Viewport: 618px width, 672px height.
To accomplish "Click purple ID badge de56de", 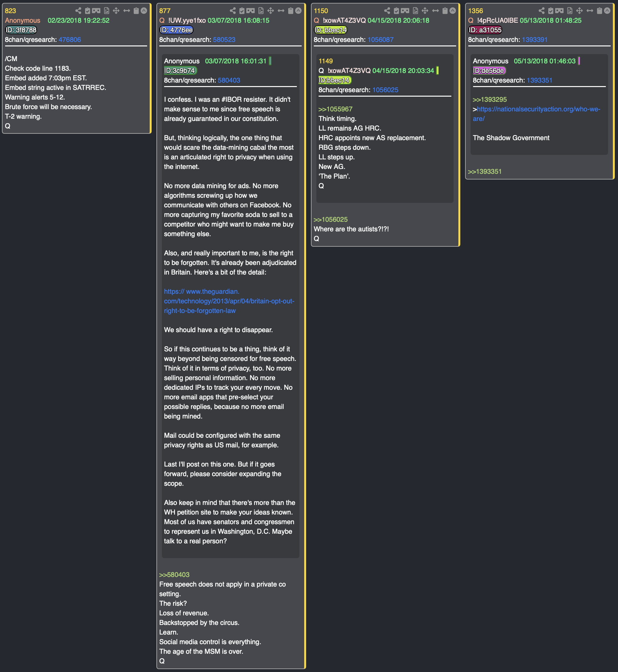I will click(489, 71).
